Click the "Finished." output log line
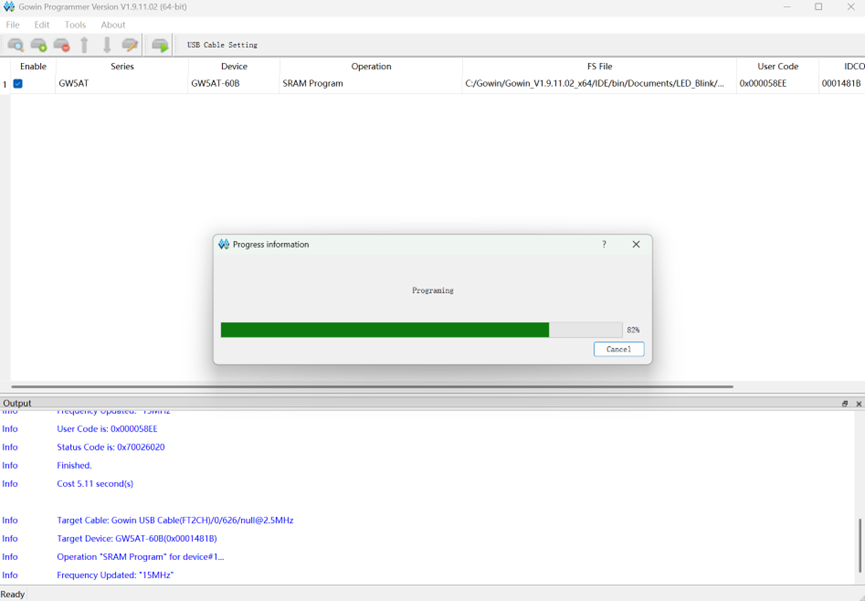Image resolution: width=865 pixels, height=601 pixels. click(x=74, y=465)
